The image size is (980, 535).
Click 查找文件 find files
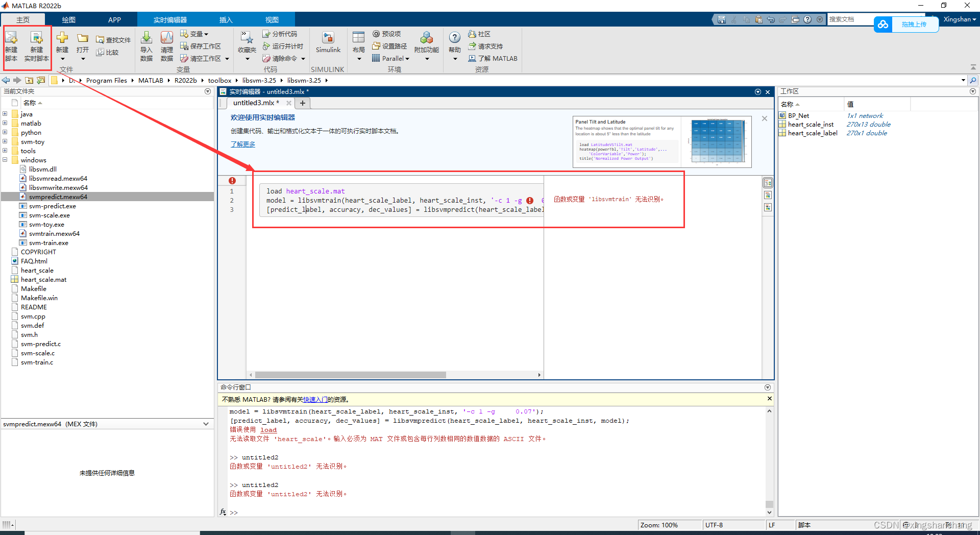point(113,40)
